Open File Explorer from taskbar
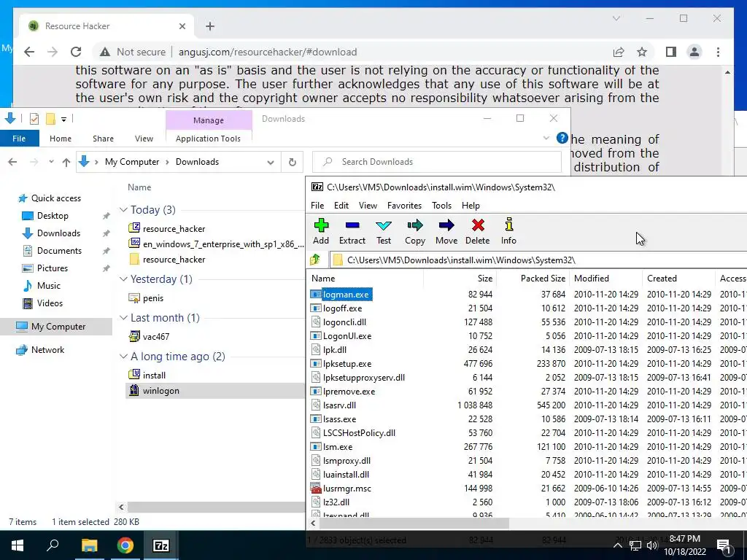Viewport: 747px width, 560px height. click(89, 545)
